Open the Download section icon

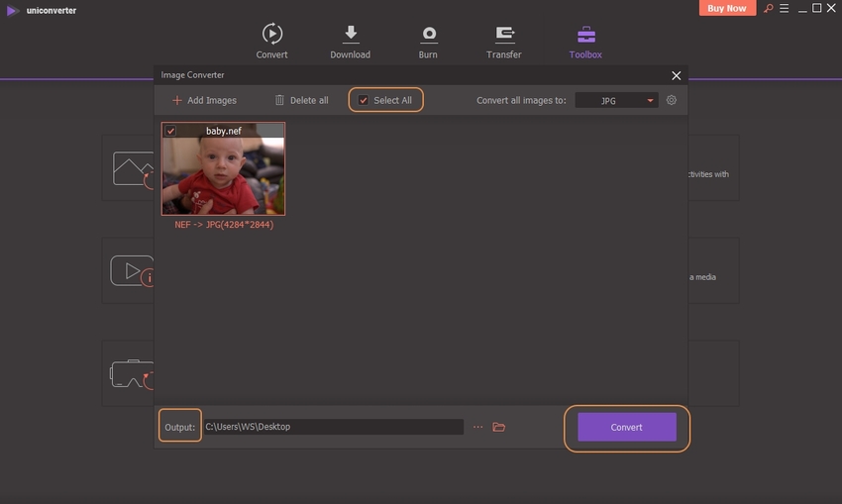click(x=350, y=35)
